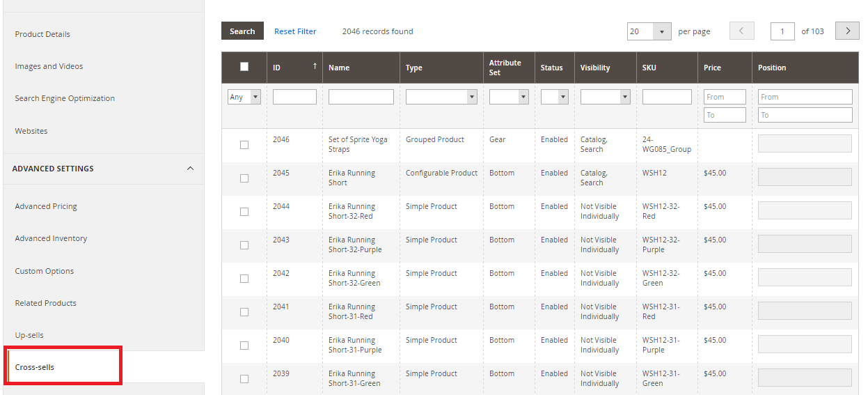Screen dimensions: 868x395
Task: Click the Position field for product 2043
Action: (x=805, y=244)
